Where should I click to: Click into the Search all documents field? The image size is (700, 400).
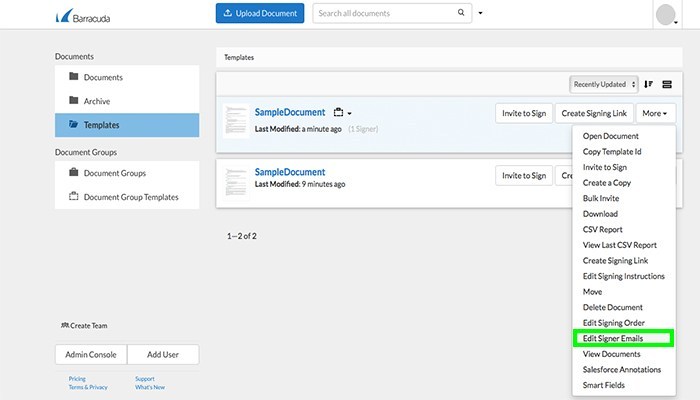tap(385, 14)
